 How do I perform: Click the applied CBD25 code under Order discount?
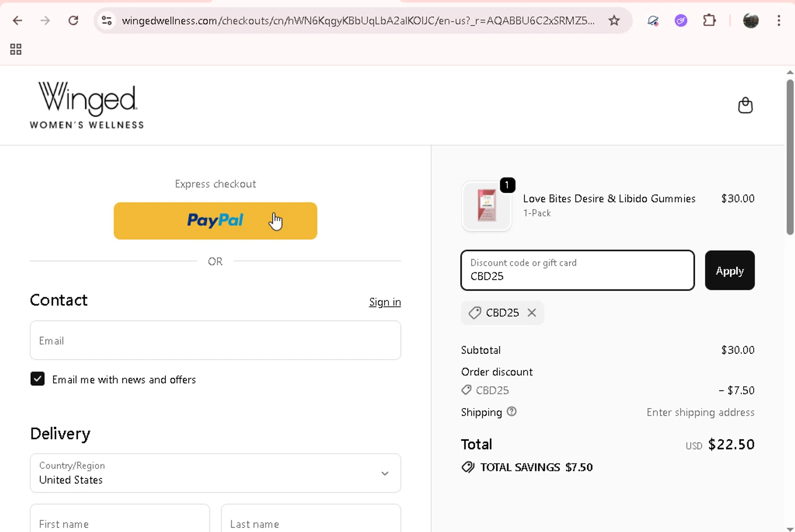click(x=492, y=391)
